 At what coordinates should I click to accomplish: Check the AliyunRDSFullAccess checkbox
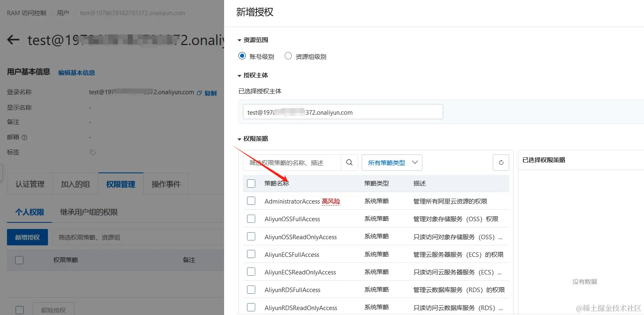click(x=251, y=290)
